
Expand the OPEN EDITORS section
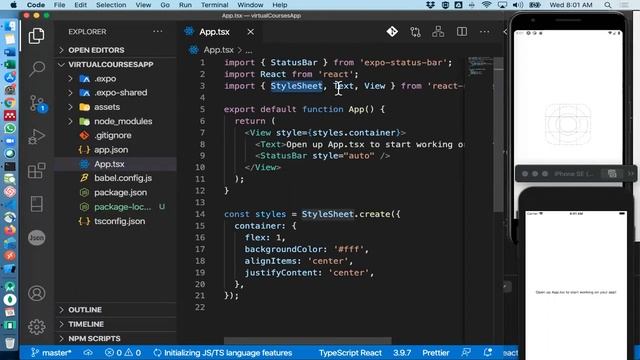point(116,50)
